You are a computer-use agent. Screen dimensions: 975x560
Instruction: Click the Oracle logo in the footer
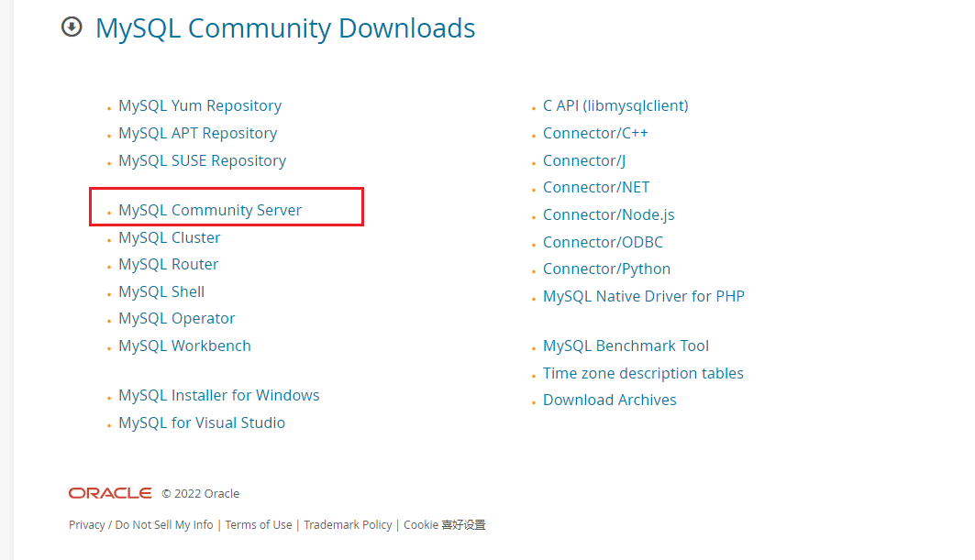click(x=110, y=493)
